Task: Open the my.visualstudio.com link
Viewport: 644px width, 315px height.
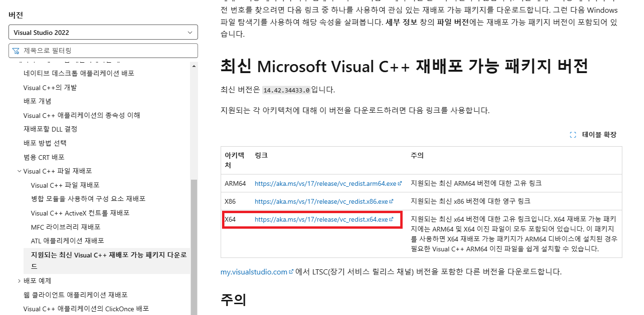Action: (254, 272)
